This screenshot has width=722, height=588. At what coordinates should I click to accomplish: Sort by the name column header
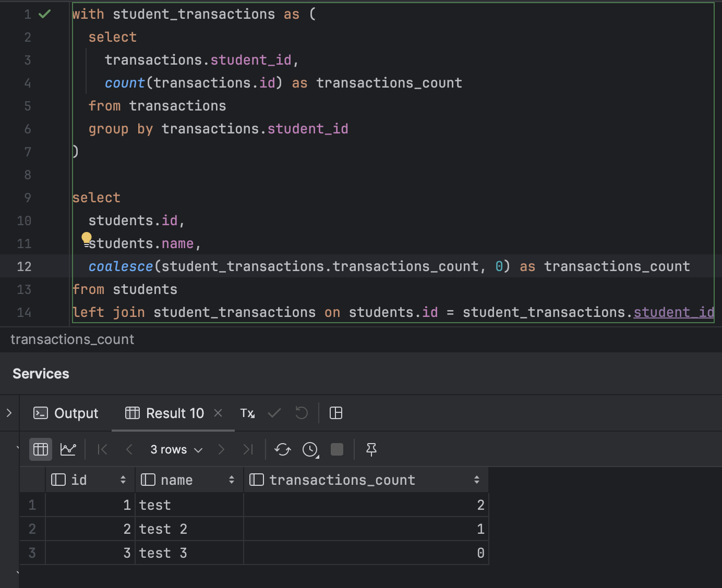pyautogui.click(x=231, y=480)
